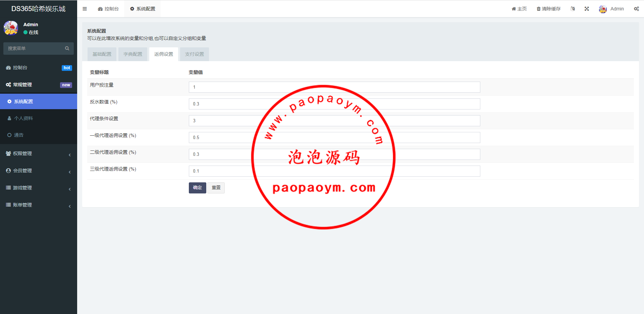Open 通告 in the sidebar
Viewport: 644px width, 314px height.
click(x=39, y=135)
